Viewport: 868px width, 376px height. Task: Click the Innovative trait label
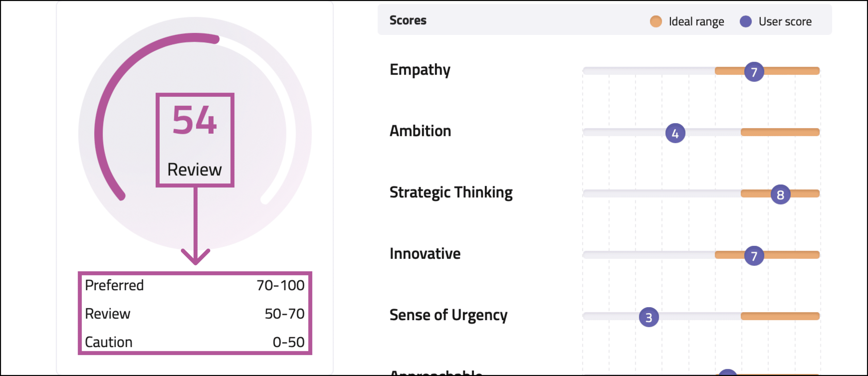425,254
